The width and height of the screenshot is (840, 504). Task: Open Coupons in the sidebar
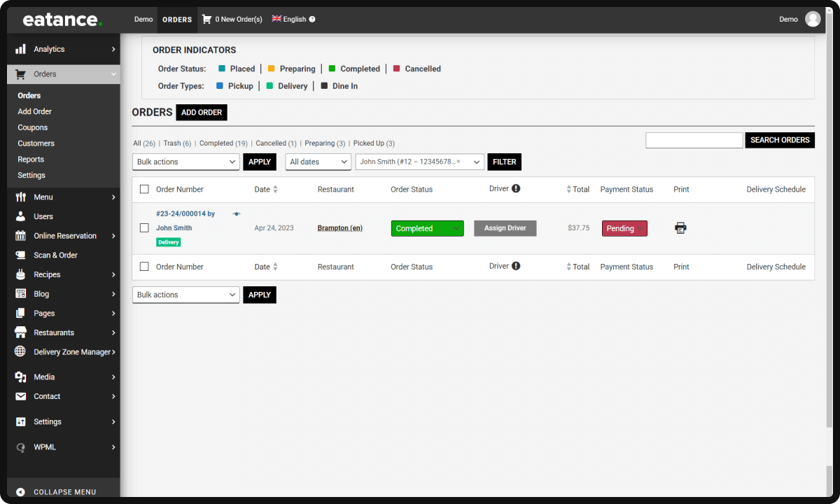(33, 127)
